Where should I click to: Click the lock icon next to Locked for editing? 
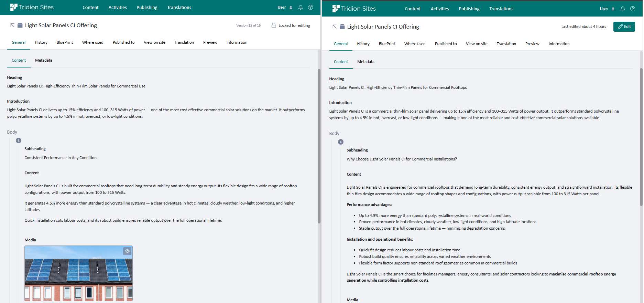tap(274, 25)
